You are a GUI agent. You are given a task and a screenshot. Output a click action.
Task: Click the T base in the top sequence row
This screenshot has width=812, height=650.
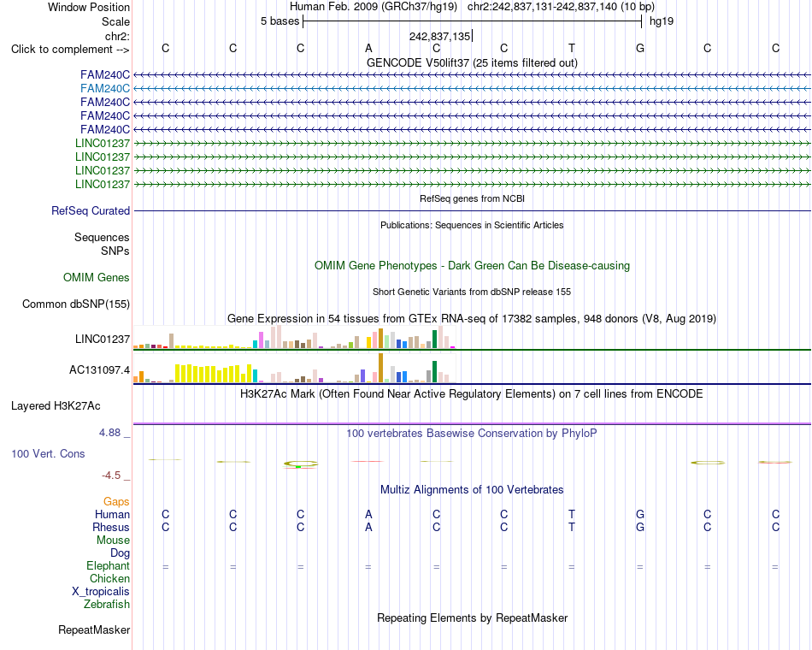coord(572,48)
